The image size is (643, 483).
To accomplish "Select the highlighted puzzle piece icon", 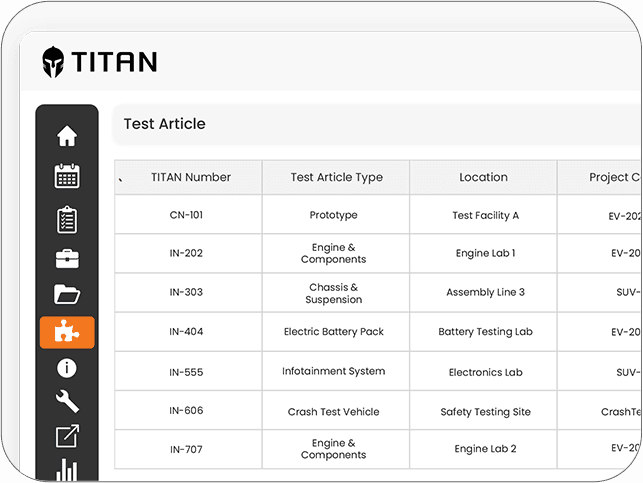I will (x=67, y=332).
